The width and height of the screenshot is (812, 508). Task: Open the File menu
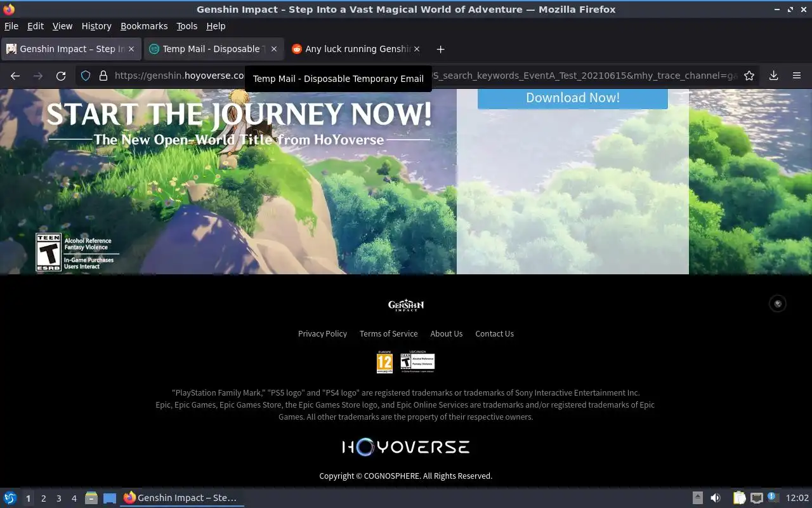tap(11, 26)
